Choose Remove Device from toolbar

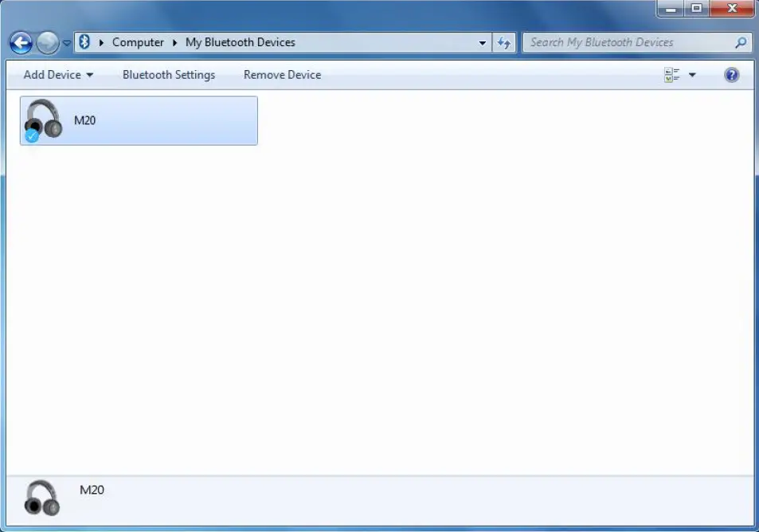click(x=282, y=75)
